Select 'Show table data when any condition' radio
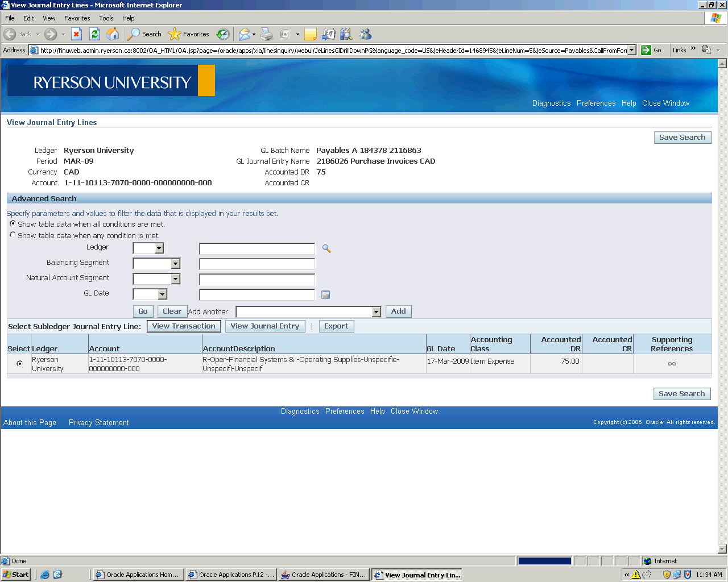The height and width of the screenshot is (582, 728). (13, 235)
